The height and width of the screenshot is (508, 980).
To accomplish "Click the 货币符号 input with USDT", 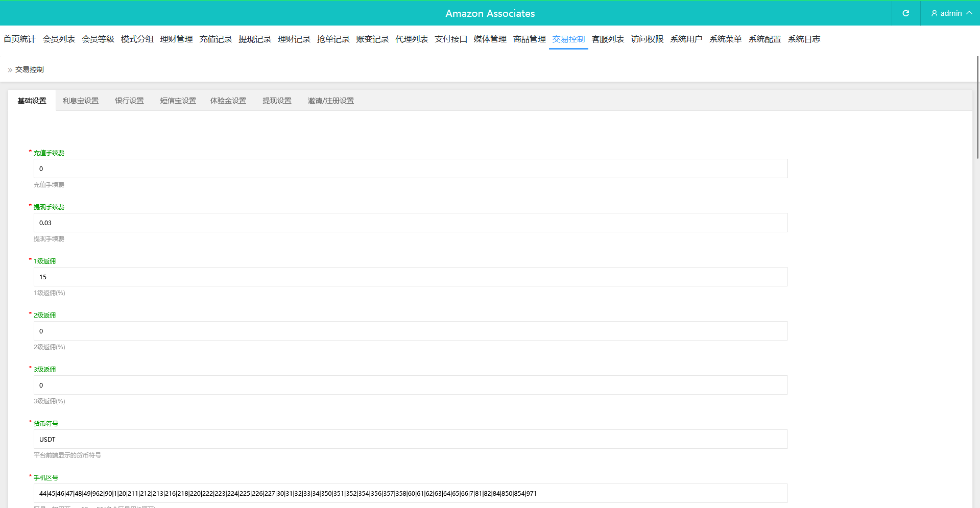I will [x=411, y=439].
